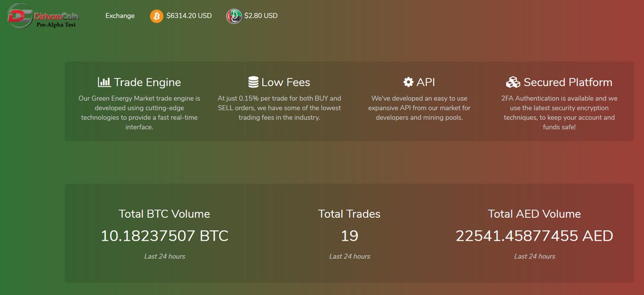Click the Total AED Volume value
This screenshot has height=295, width=644.
[x=535, y=235]
